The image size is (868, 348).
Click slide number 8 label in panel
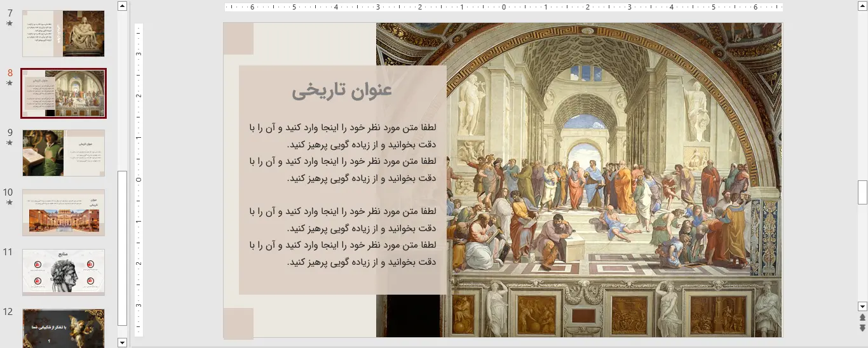coord(10,72)
